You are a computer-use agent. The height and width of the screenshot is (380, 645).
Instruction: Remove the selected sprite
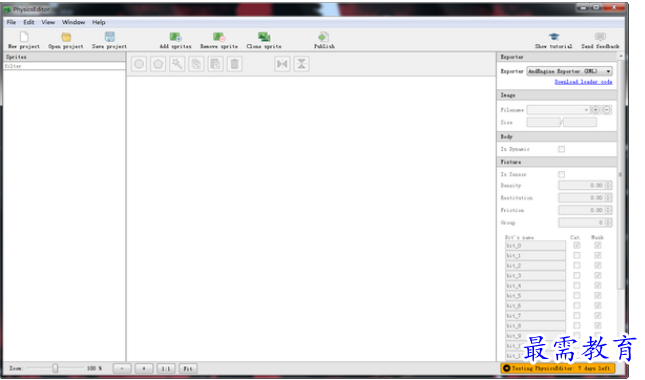click(219, 40)
